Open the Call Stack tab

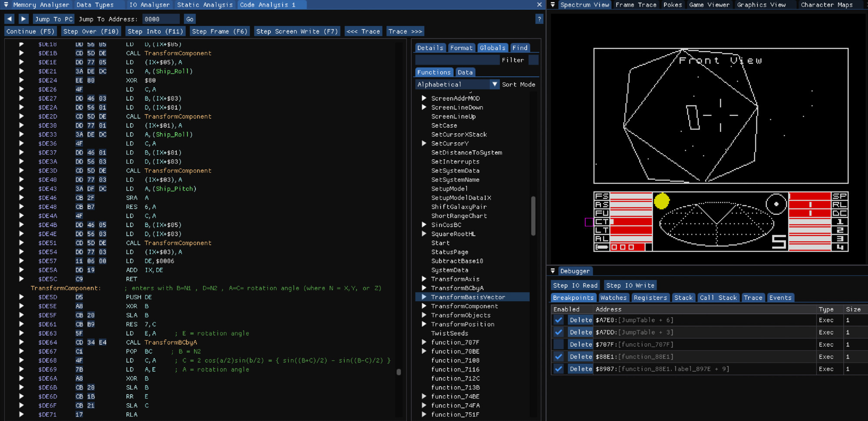[718, 298]
